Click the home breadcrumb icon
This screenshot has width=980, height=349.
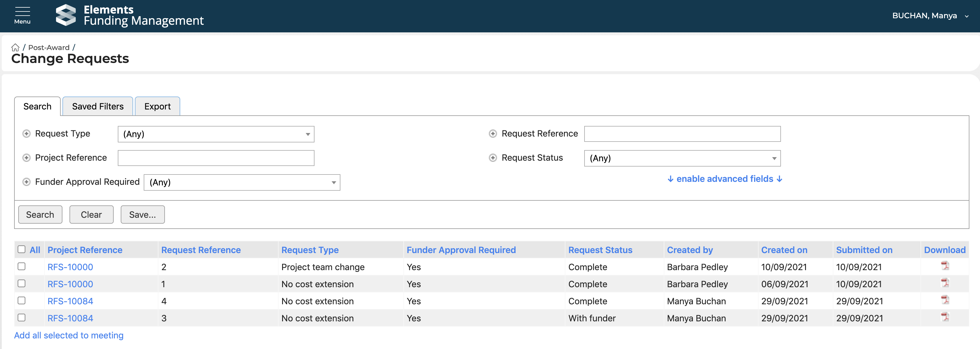coord(15,47)
